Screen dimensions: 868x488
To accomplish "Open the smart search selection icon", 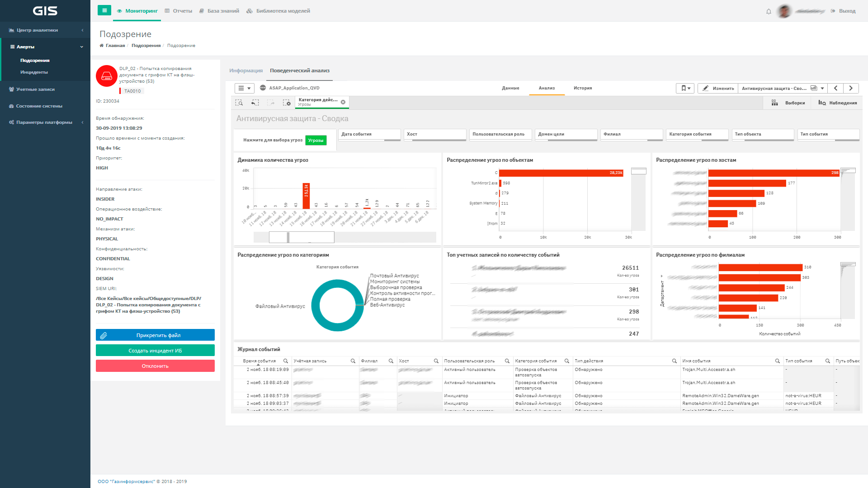I will (x=239, y=103).
